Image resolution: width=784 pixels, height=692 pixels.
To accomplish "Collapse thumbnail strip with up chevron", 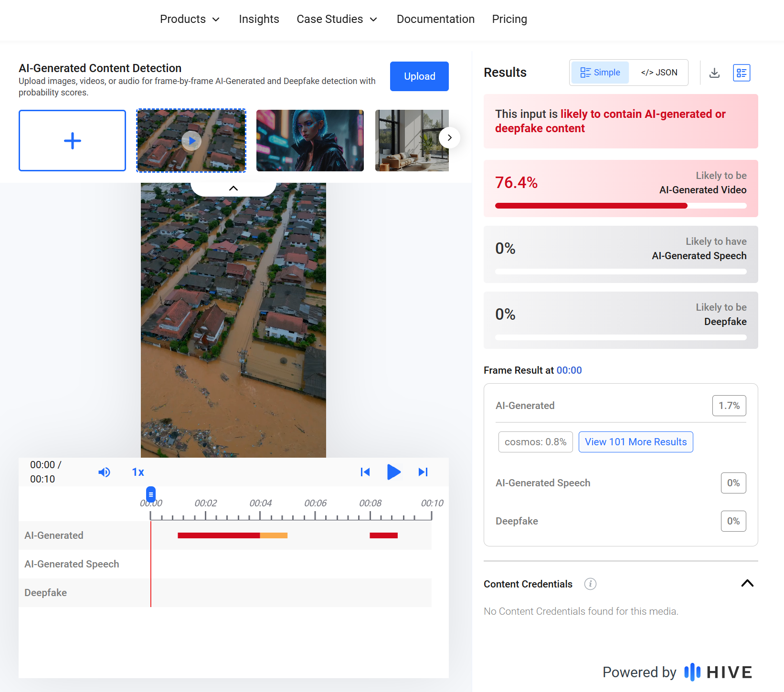I will pos(233,188).
